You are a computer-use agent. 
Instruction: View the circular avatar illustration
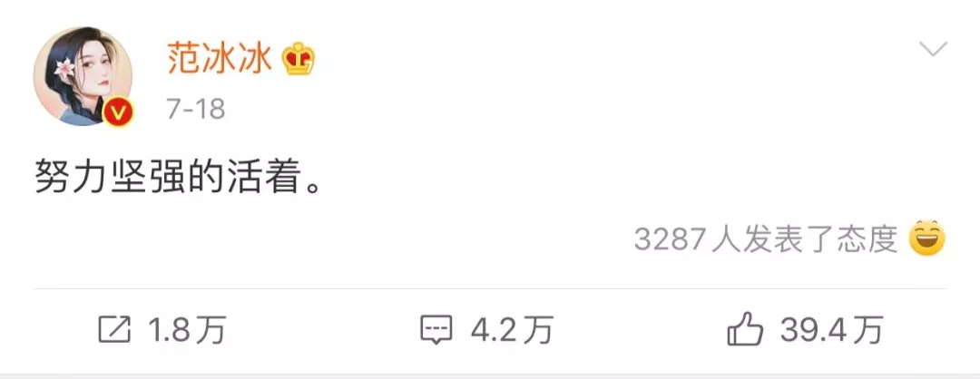(x=82, y=76)
